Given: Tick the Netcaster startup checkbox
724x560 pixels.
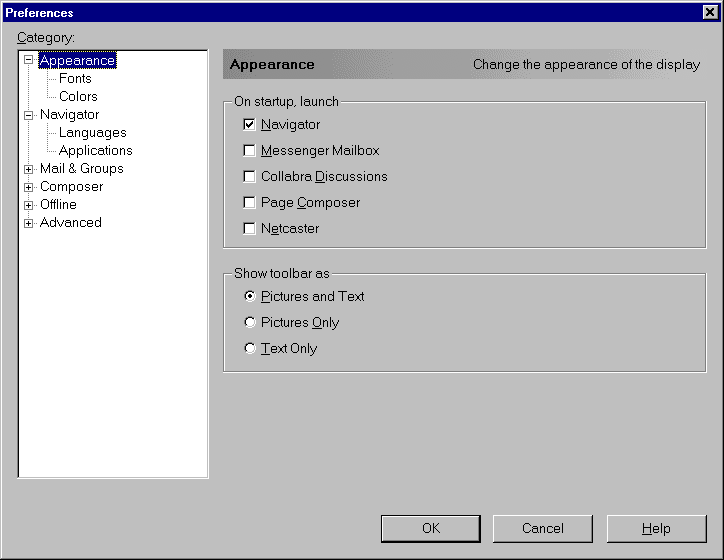Looking at the screenshot, I should pos(250,229).
